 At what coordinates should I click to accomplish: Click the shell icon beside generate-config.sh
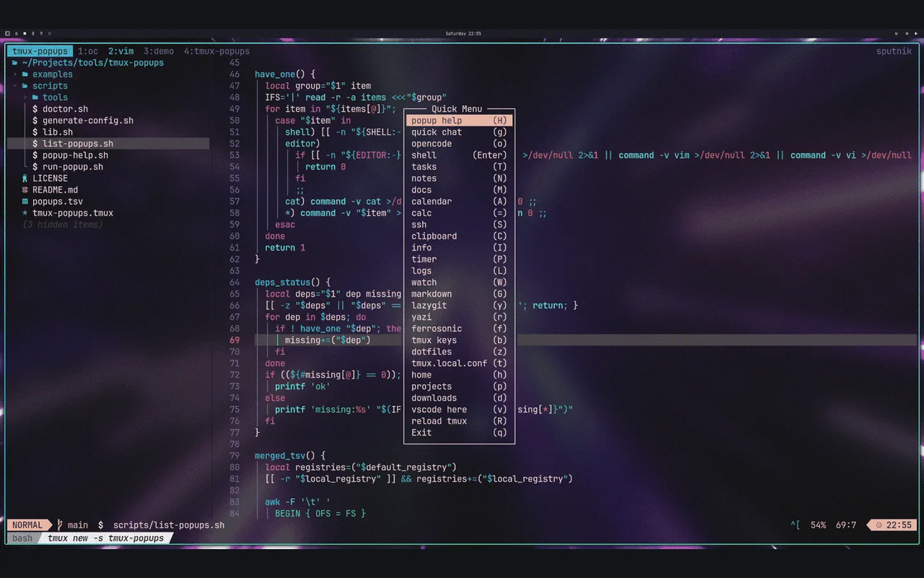(35, 121)
